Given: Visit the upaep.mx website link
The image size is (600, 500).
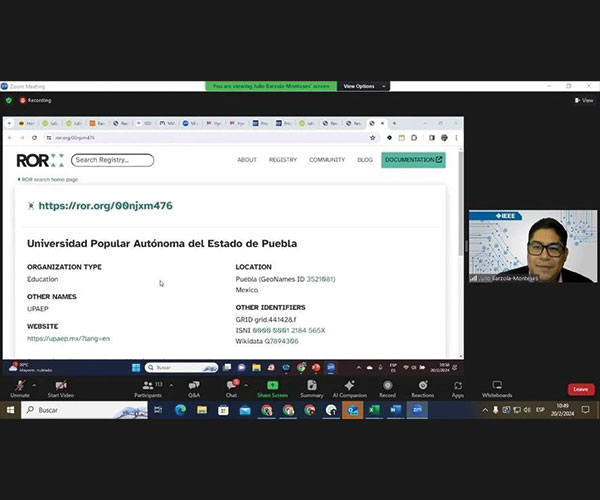Looking at the screenshot, I should pos(68,339).
